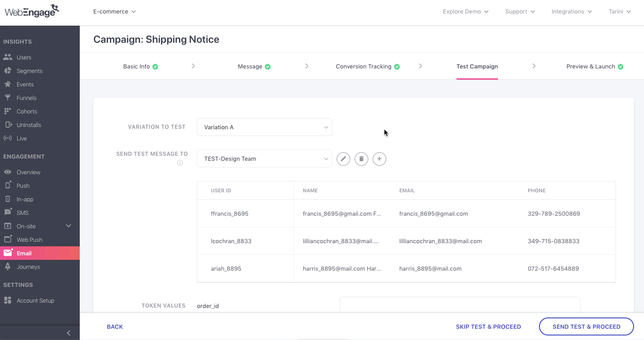The image size is (644, 340).
Task: Open Web Push in the sidebar
Action: (29, 240)
